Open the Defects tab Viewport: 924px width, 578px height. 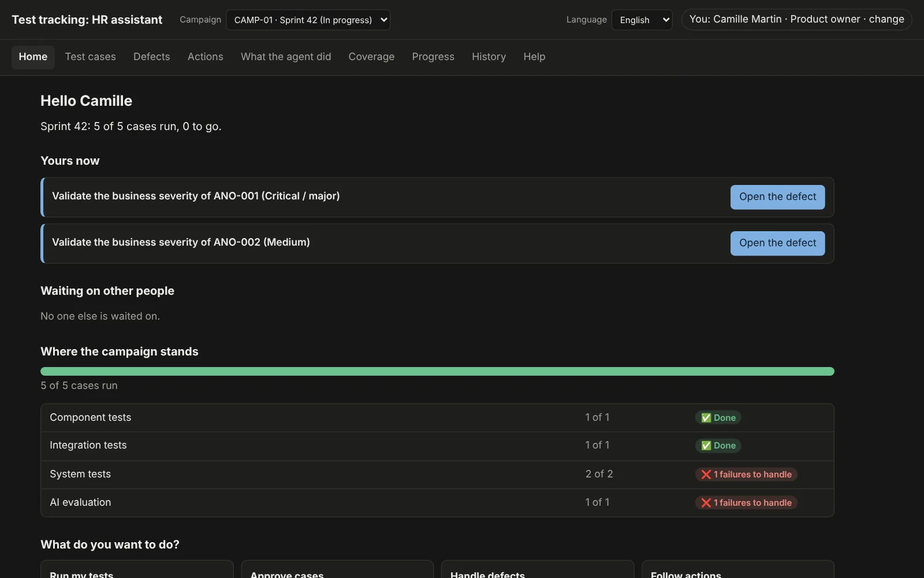tap(151, 57)
